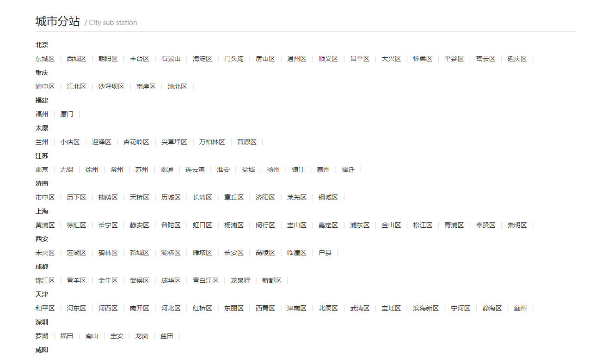
Task: Go to 朝阳区 sub station
Action: tap(108, 59)
